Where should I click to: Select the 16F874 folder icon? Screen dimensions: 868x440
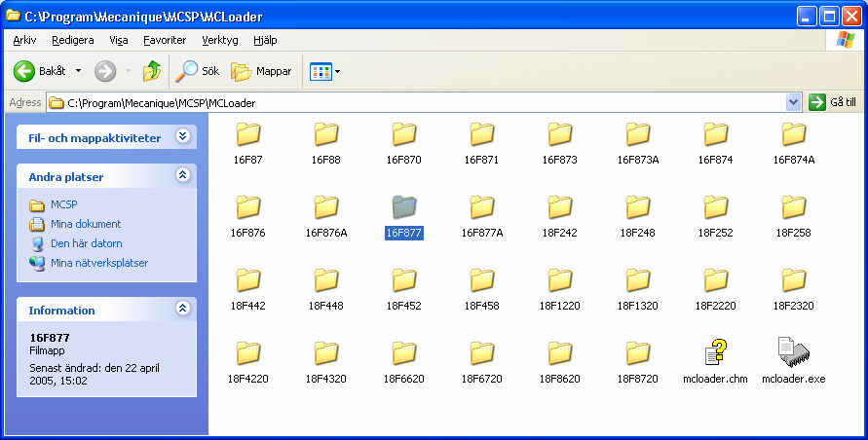[716, 134]
